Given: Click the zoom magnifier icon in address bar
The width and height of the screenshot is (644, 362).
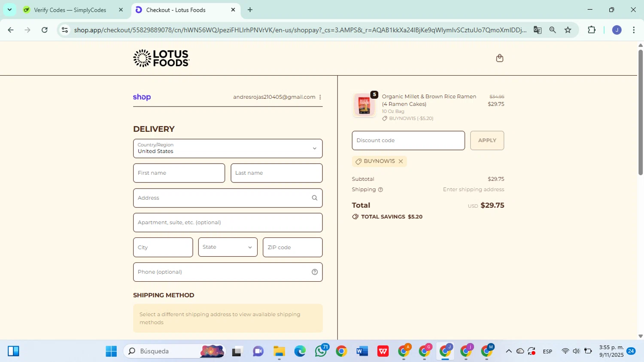Looking at the screenshot, I should pyautogui.click(x=553, y=30).
